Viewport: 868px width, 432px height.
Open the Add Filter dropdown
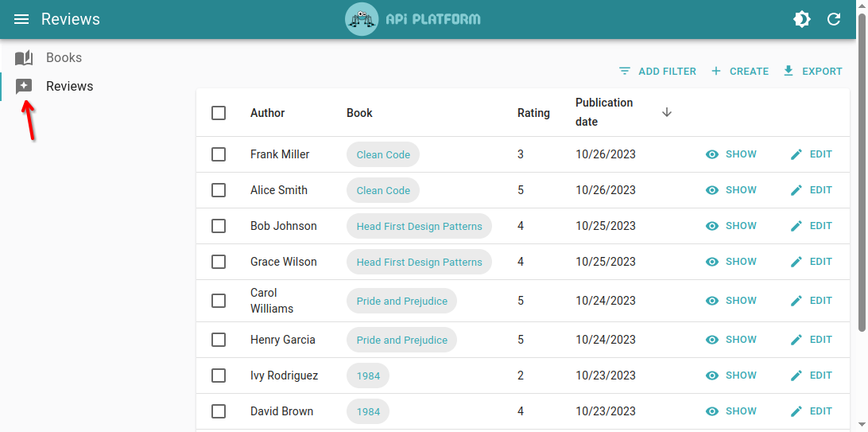tap(657, 72)
